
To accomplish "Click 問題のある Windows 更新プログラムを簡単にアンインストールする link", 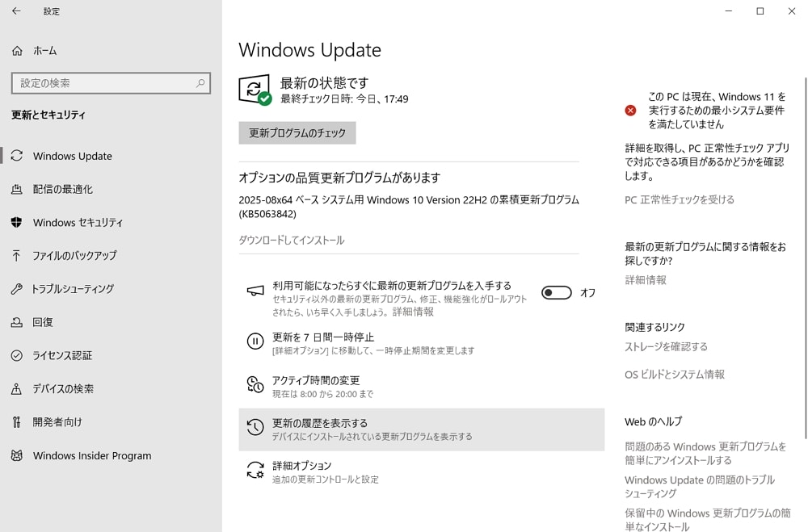I will (x=705, y=453).
